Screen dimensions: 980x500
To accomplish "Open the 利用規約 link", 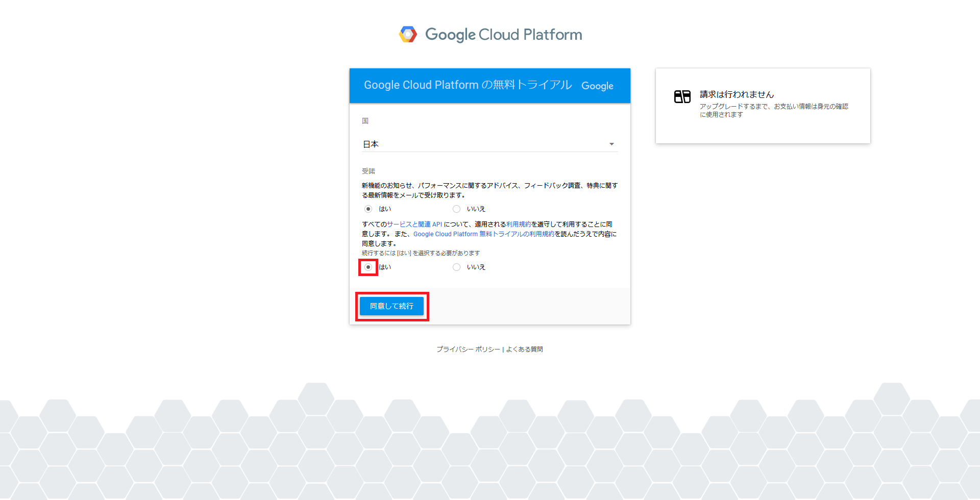I will [519, 224].
